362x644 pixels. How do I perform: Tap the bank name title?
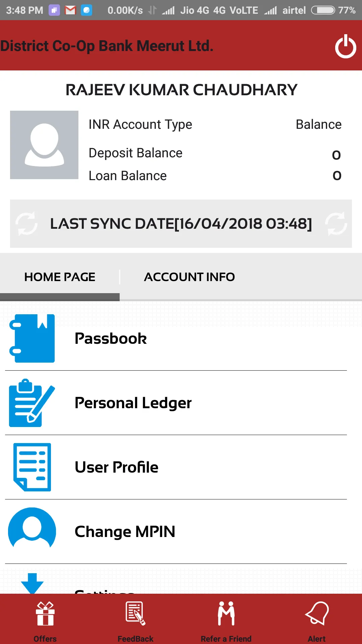pyautogui.click(x=107, y=46)
